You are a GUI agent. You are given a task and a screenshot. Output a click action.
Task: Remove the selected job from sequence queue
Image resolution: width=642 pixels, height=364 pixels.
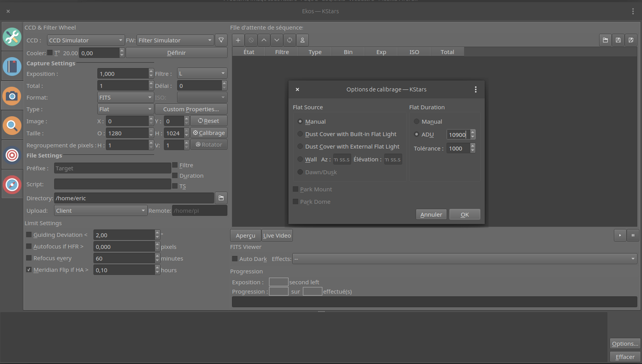click(251, 40)
